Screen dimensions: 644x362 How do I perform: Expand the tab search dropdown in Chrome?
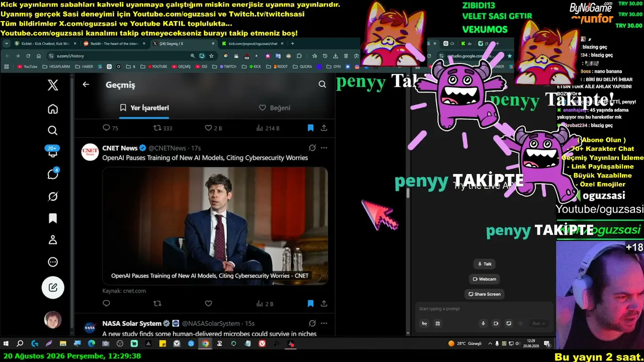click(7, 44)
